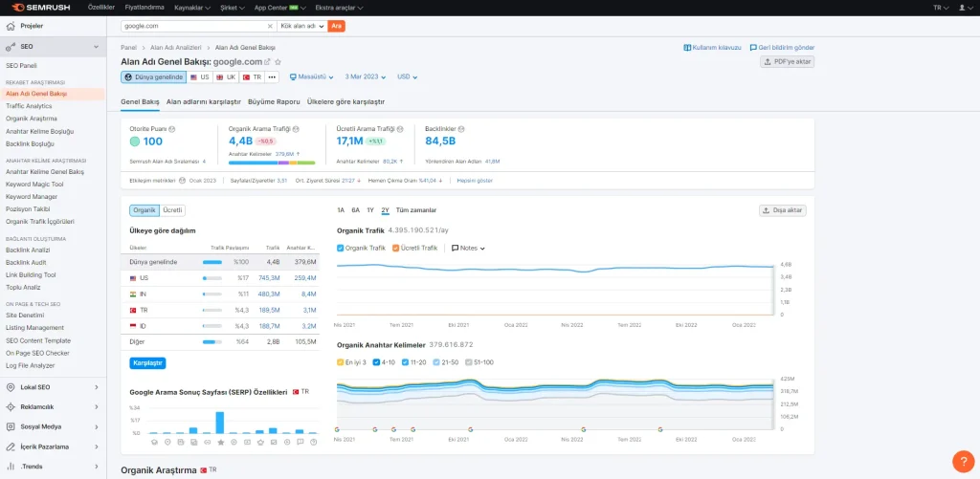Select Dünya genelinde worldwide database
Viewport: 980px width, 479px height.
(x=154, y=76)
